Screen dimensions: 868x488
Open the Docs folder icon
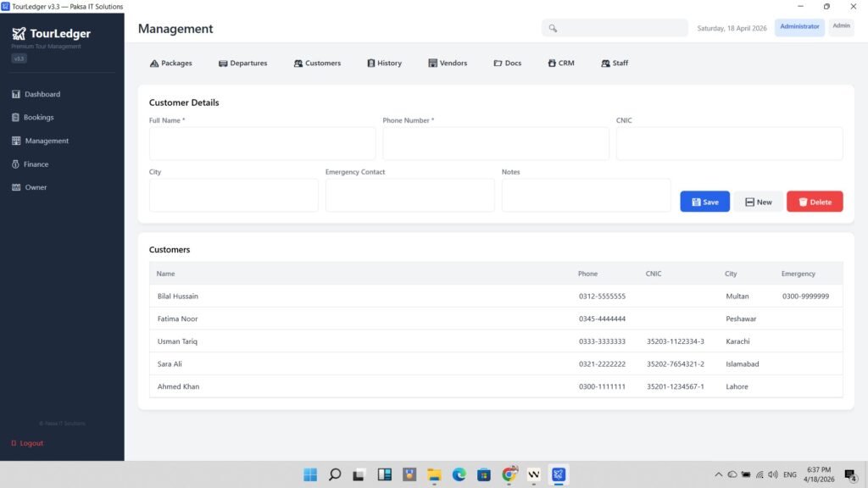click(x=498, y=64)
